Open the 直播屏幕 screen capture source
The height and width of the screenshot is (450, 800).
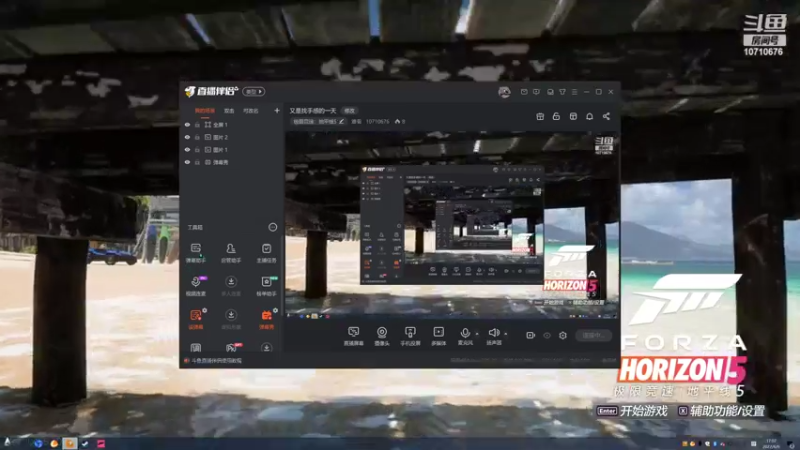click(x=353, y=336)
